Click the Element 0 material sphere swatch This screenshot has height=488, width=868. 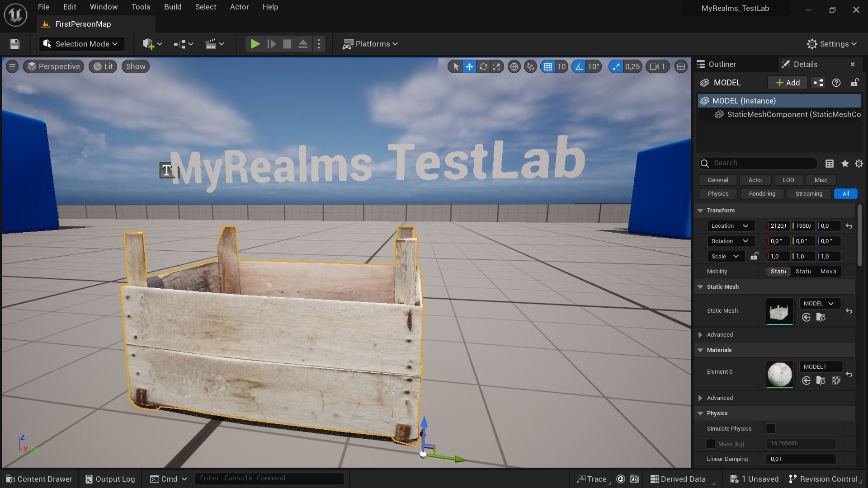(780, 374)
